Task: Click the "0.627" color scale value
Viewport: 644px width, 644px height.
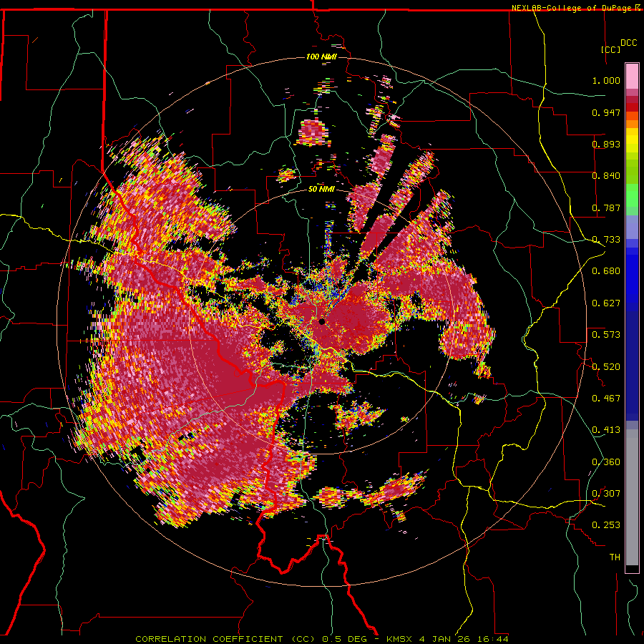Action: (606, 303)
